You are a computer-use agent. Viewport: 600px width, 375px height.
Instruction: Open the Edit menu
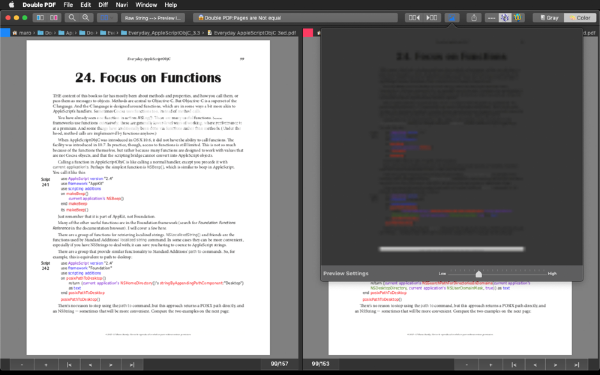click(x=86, y=5)
